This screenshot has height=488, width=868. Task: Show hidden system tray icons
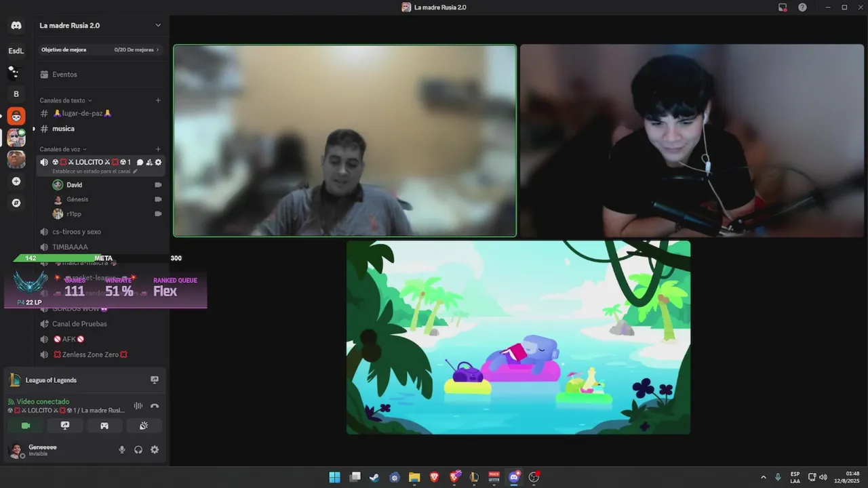764,477
